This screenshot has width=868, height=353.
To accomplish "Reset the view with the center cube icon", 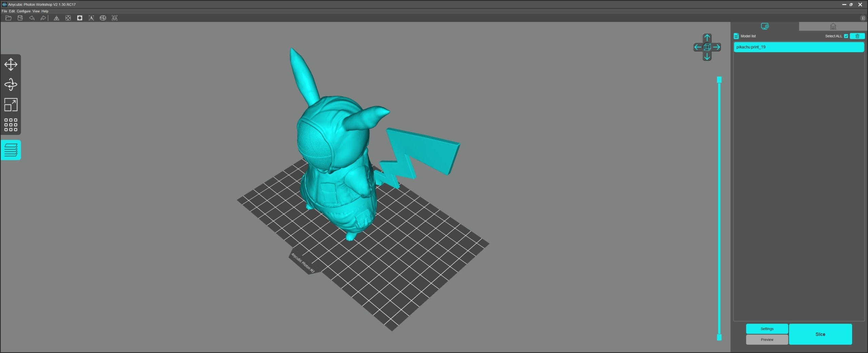I will coord(707,47).
